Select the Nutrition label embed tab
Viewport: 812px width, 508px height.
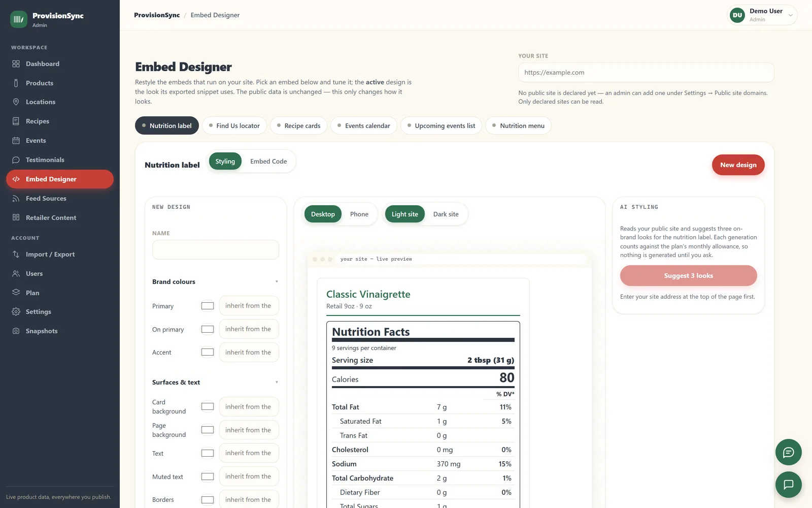[x=167, y=126]
